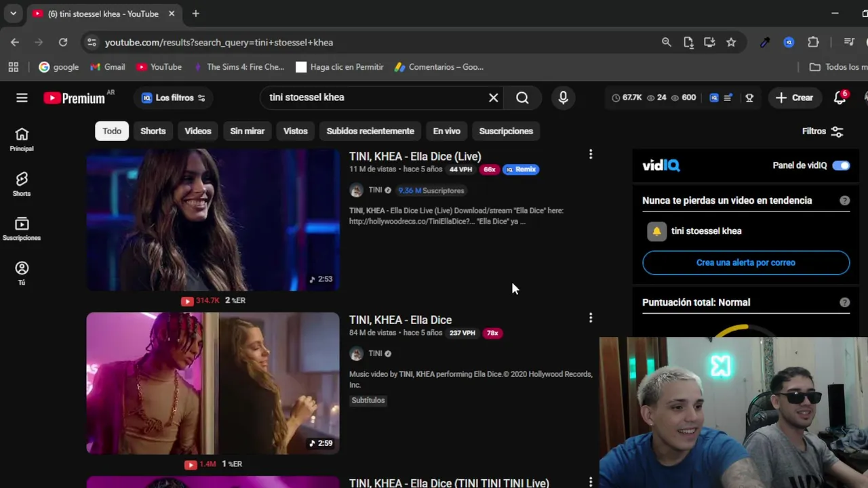
Task: Open Shorts in the left sidebar
Action: 22,184
